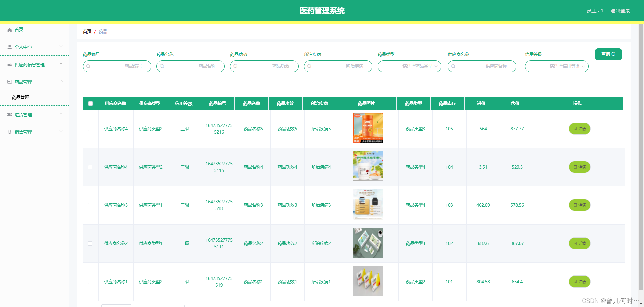Open the 药品名称4 product photo

pos(368,166)
